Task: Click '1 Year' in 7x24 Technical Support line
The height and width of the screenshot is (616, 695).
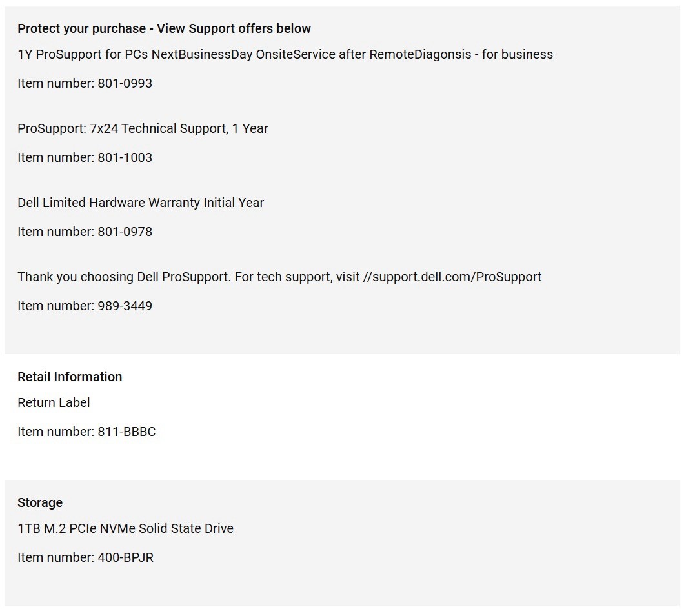Action: [250, 128]
